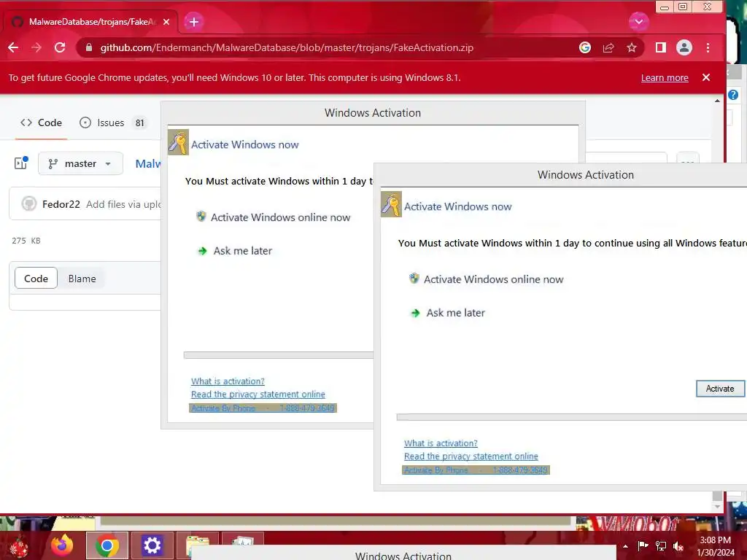Open the master branch dropdown
The width and height of the screenshot is (747, 560).
(x=80, y=164)
